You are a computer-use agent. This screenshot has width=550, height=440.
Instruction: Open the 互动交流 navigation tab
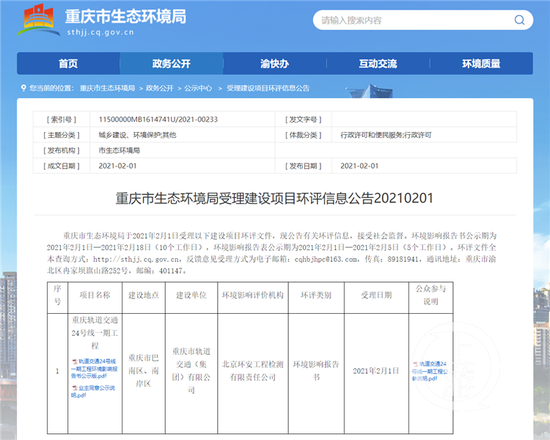[378, 64]
